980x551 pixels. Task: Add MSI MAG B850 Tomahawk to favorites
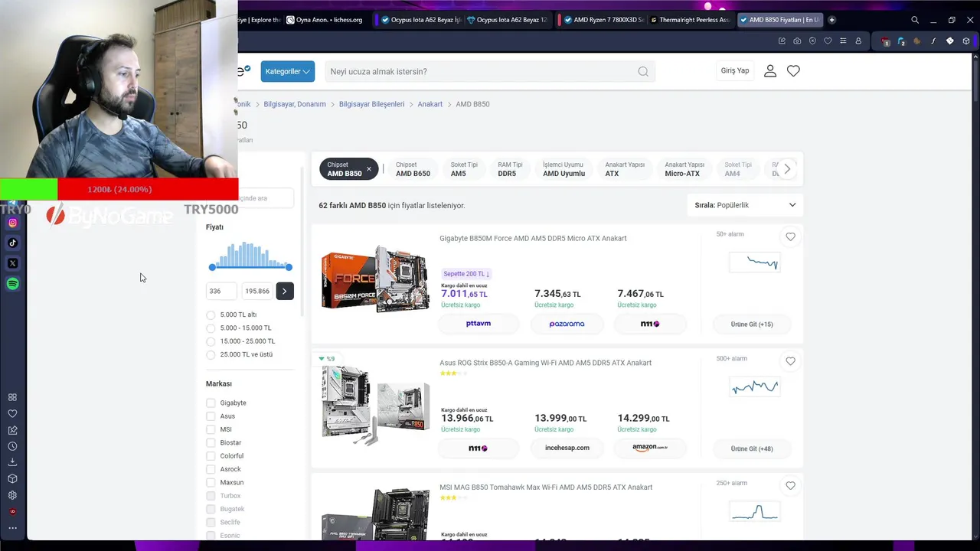(790, 485)
